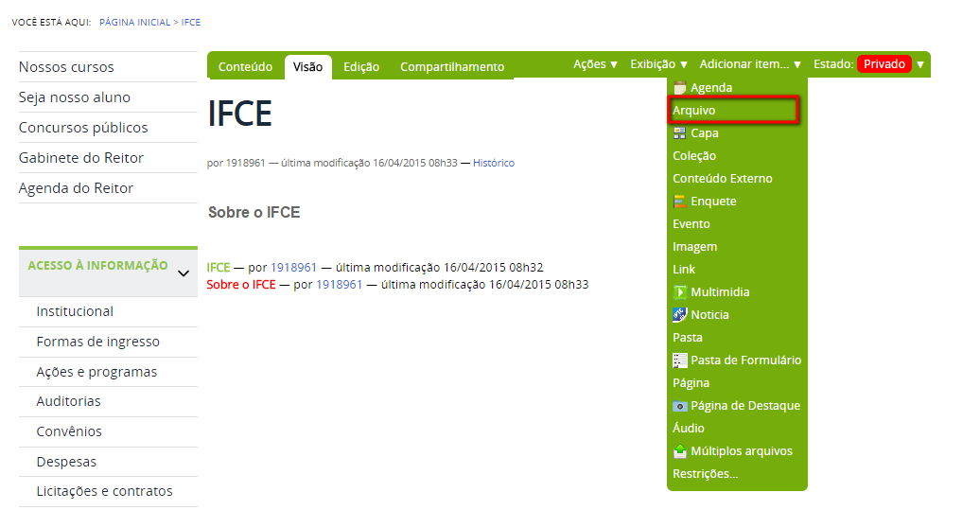Visit Gabinete do Reitor
The height and width of the screenshot is (510, 980).
click(81, 158)
